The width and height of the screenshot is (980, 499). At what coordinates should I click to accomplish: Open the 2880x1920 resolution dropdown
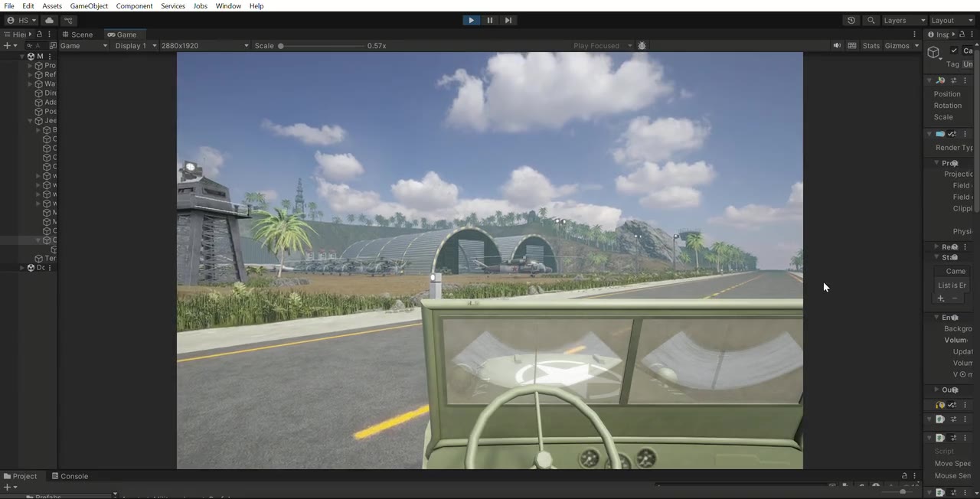[x=205, y=46]
